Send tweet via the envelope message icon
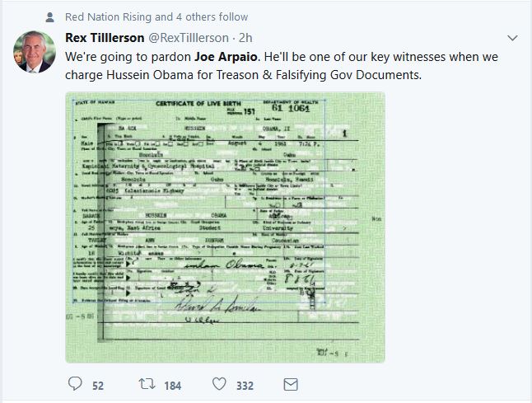The image size is (532, 403). 290,384
